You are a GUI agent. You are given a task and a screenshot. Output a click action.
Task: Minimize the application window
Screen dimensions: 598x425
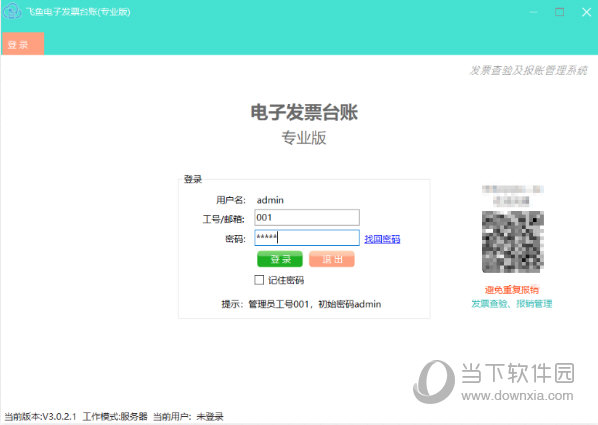pos(534,12)
